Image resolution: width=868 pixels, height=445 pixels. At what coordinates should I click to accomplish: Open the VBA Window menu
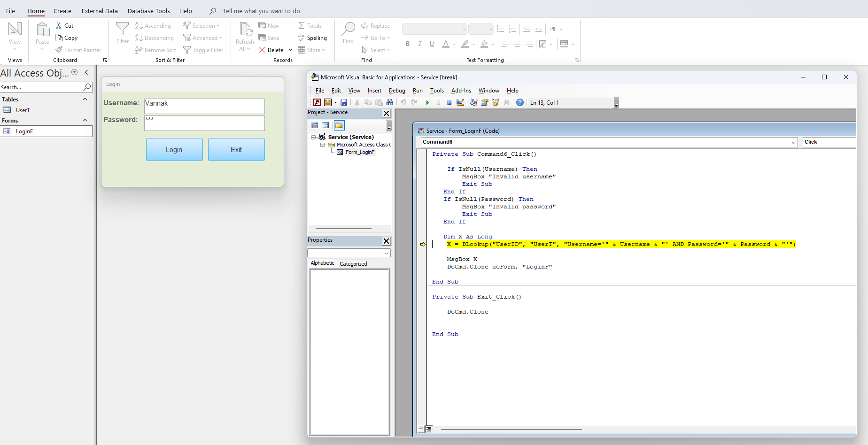[489, 91]
